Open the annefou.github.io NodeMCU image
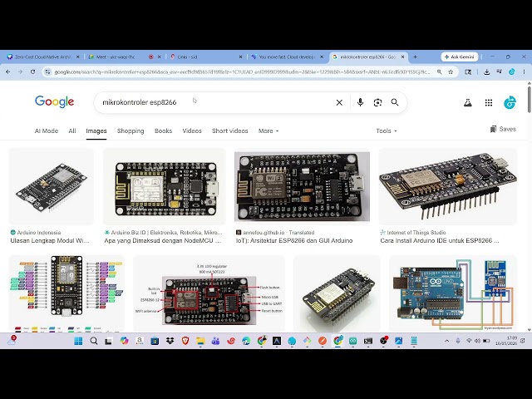Screen dimensions: 532x399 (x=302, y=186)
